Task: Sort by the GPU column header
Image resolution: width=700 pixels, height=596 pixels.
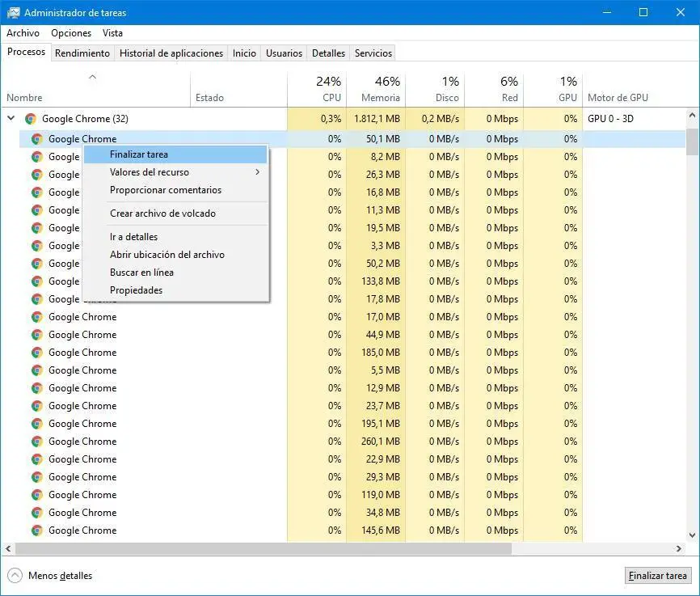Action: (553, 89)
